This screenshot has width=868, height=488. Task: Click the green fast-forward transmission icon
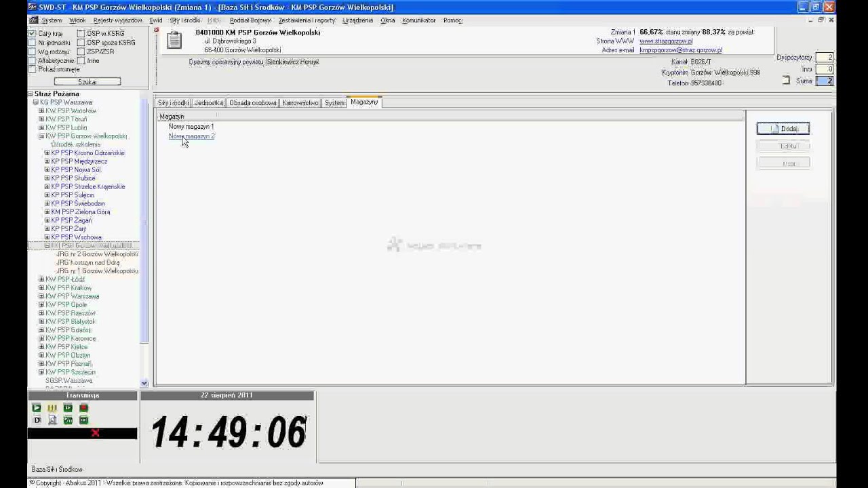tap(83, 420)
